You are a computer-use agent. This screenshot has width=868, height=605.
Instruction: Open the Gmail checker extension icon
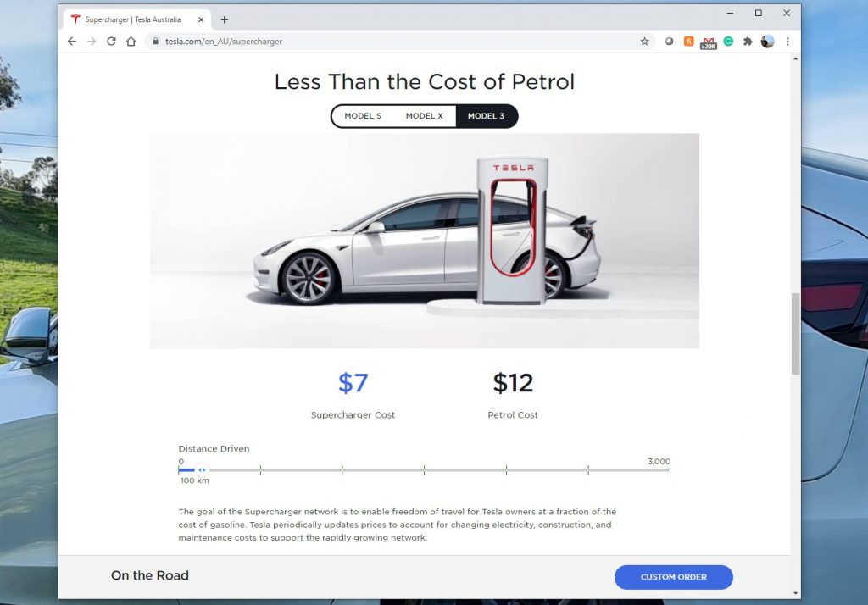709,42
